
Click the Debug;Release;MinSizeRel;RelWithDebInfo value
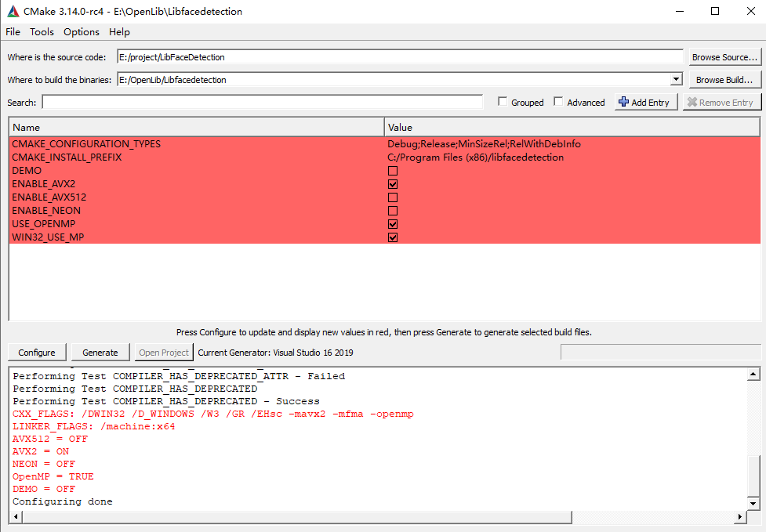484,144
